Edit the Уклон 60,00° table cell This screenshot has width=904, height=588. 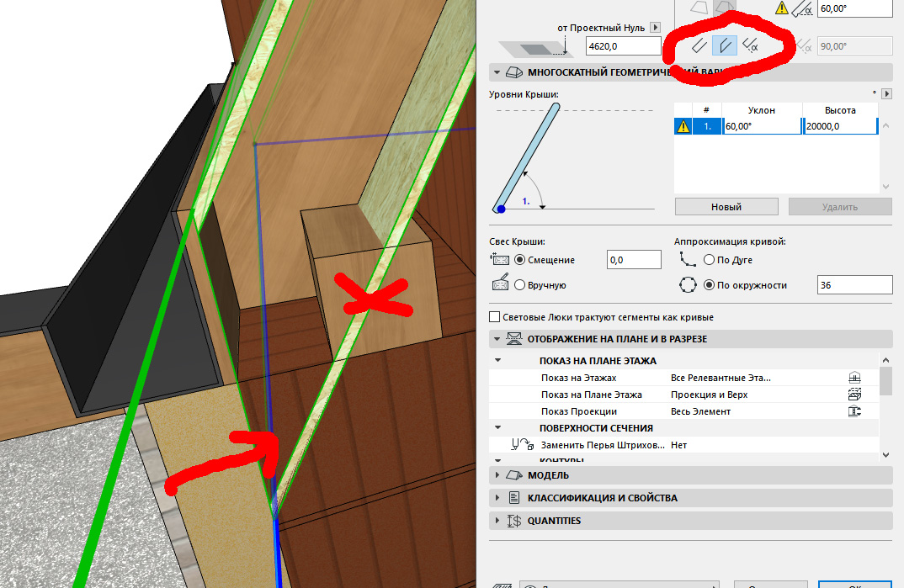[x=762, y=126]
